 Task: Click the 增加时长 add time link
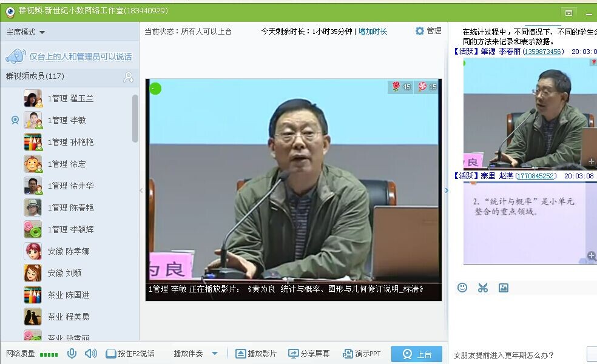[373, 32]
